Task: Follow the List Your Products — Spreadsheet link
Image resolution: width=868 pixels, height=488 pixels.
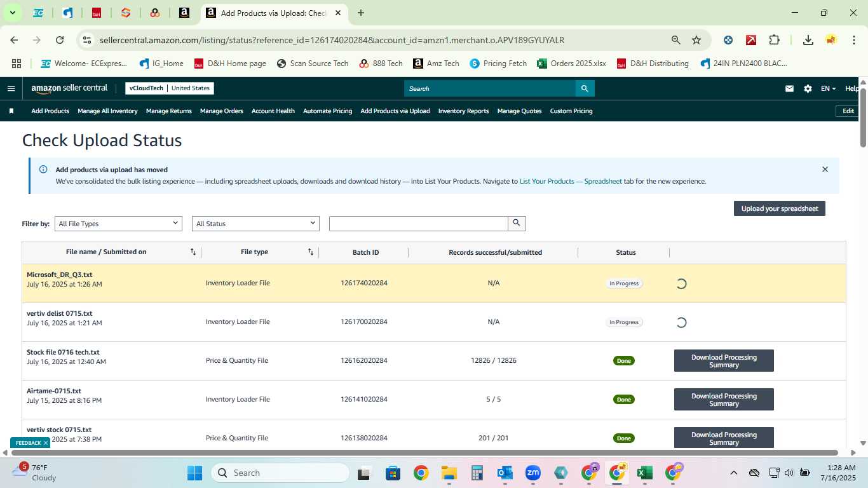Action: [x=571, y=181]
